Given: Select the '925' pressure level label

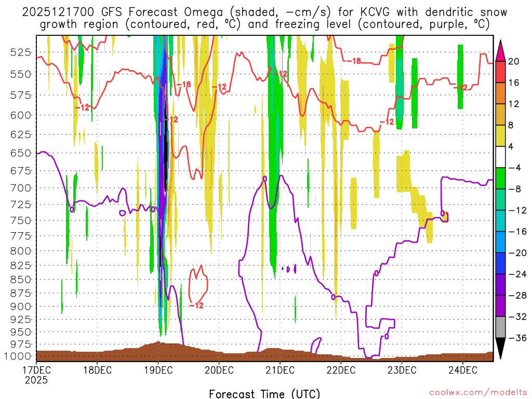Looking at the screenshot, I should click(x=21, y=320).
